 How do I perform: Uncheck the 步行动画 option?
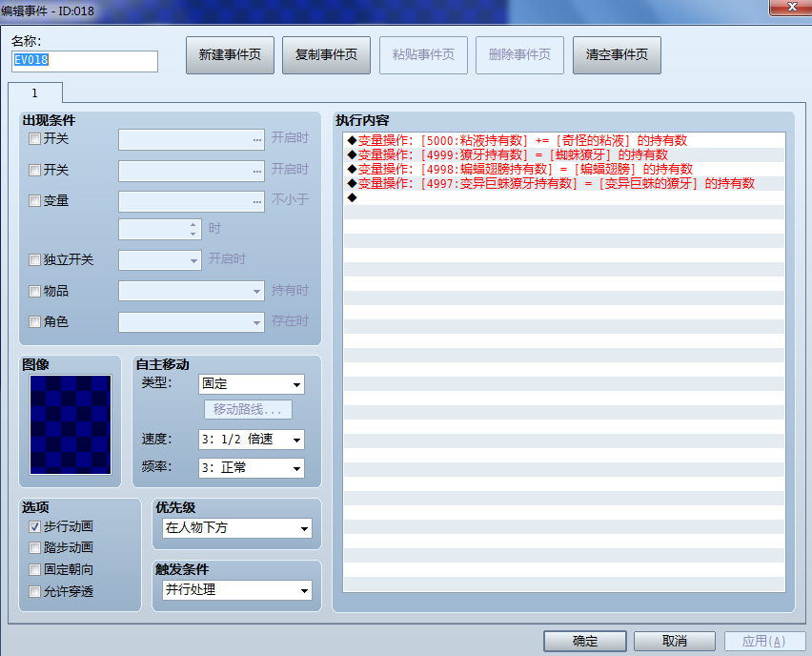coord(34,527)
